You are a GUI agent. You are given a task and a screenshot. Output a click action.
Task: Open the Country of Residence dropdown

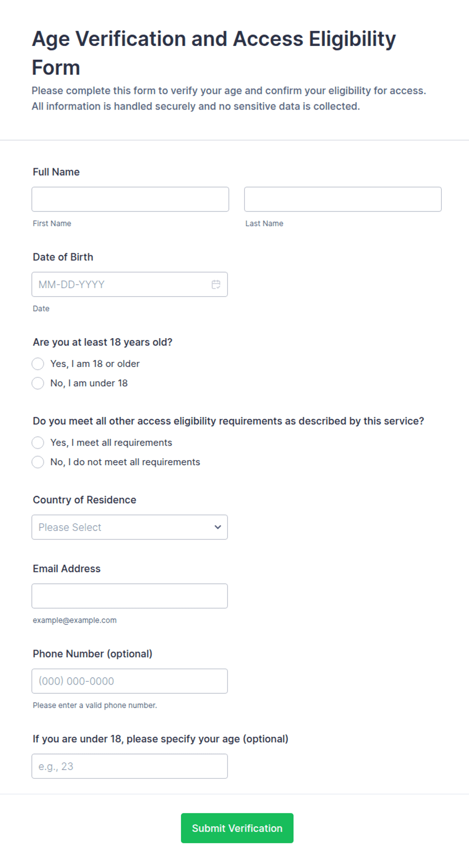point(130,527)
